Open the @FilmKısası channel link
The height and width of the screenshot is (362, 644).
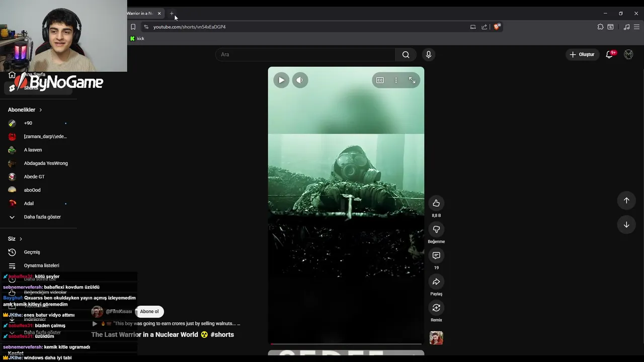119,311
